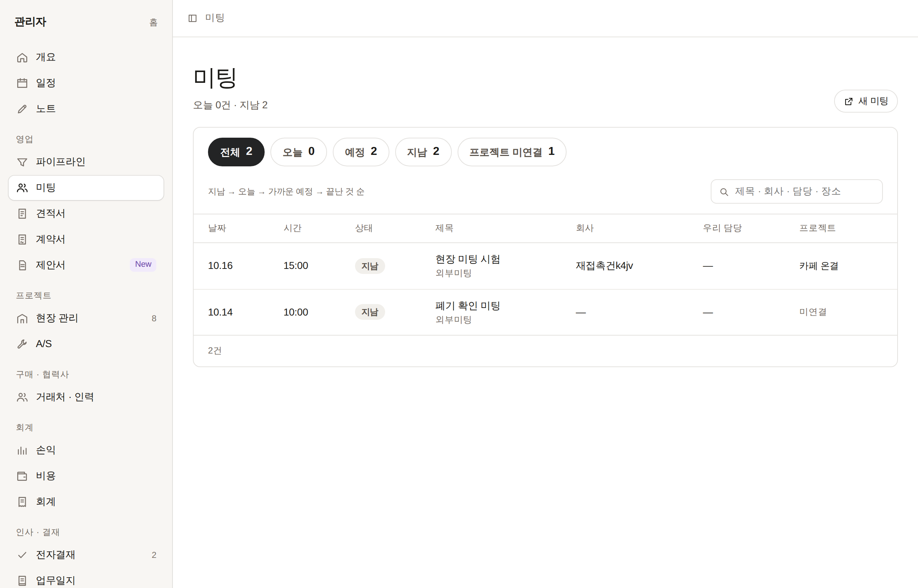Image resolution: width=918 pixels, height=588 pixels.
Task: Click the 개요 home icon in the sidebar
Action: pos(22,57)
